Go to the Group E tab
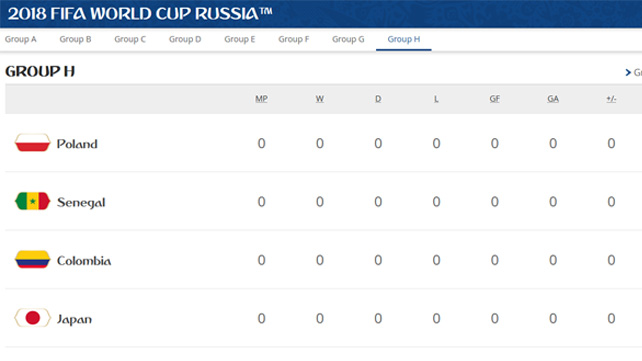Viewport: 642px width, 361px height. pyautogui.click(x=240, y=39)
